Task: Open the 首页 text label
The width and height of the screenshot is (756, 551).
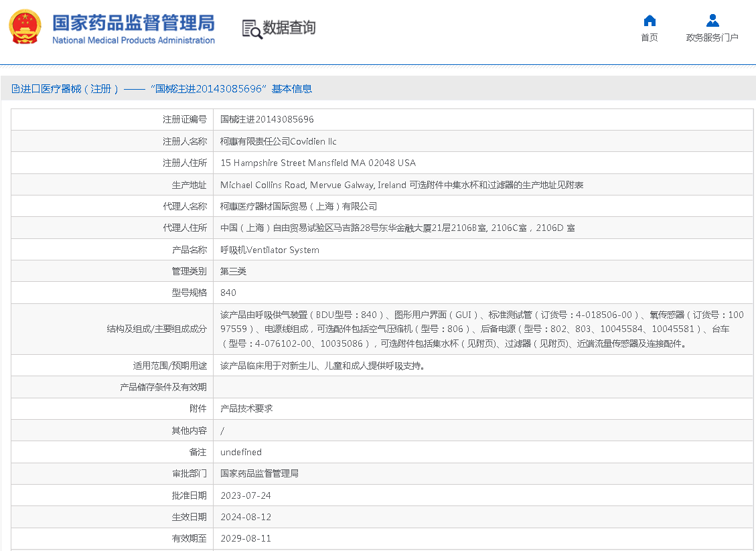Action: coord(649,37)
